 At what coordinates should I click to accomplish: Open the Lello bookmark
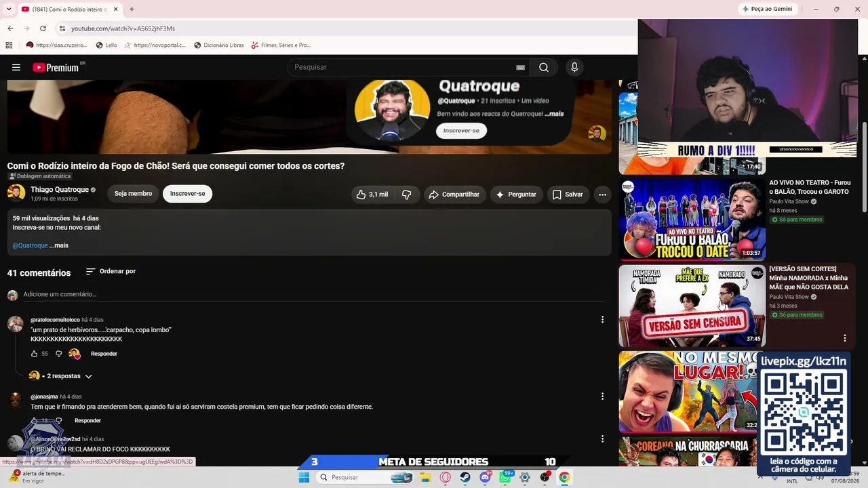[x=106, y=45]
